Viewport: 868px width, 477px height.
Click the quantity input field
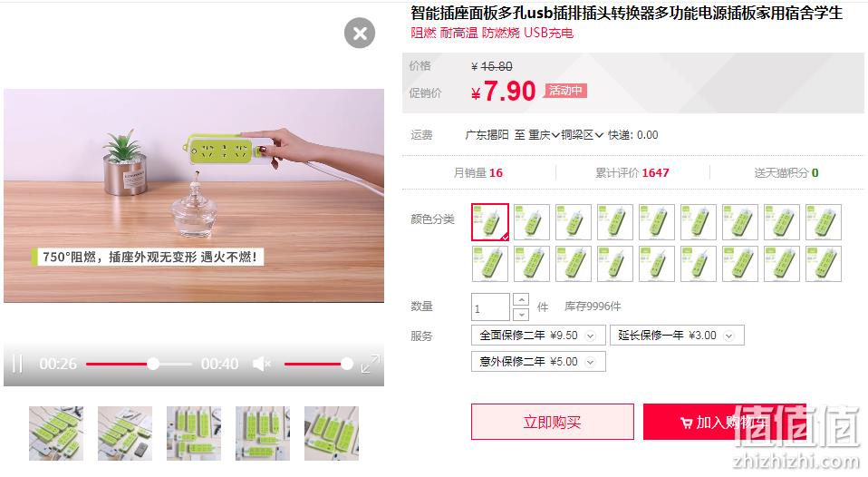(490, 307)
